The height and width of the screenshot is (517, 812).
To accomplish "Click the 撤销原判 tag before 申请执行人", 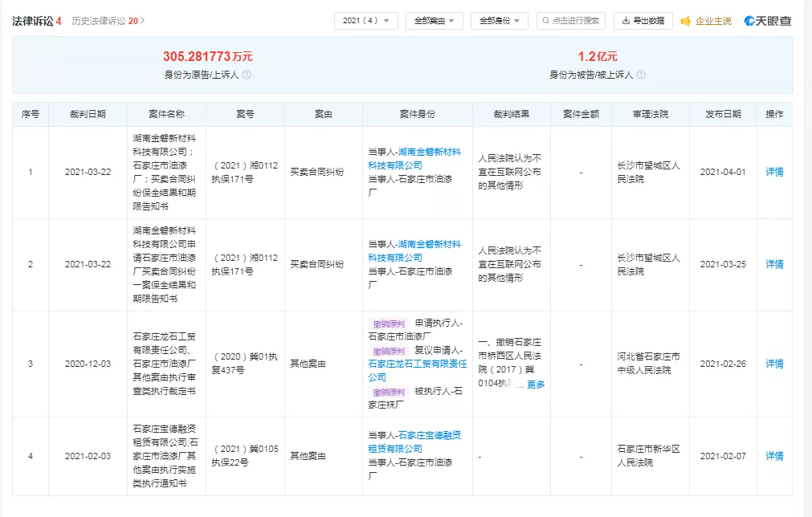I will point(388,323).
